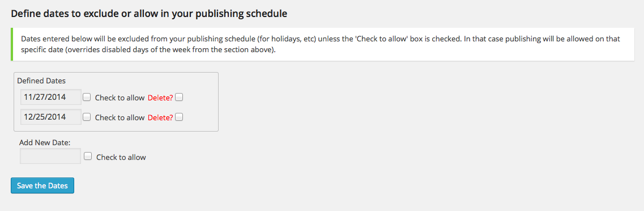Click the red Delete? label for 11/27/2014
The image size is (644, 211).
coord(160,98)
